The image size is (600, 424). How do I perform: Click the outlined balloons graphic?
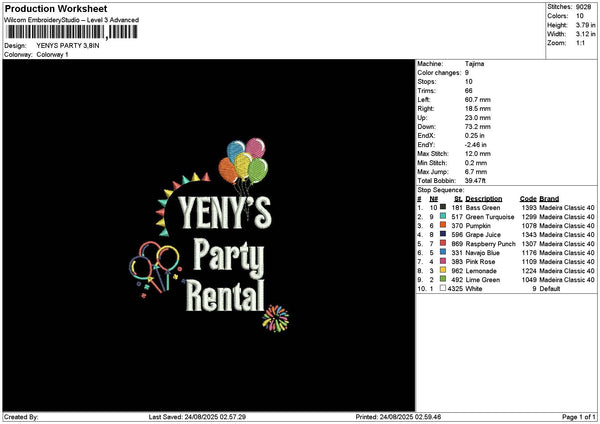click(x=155, y=268)
